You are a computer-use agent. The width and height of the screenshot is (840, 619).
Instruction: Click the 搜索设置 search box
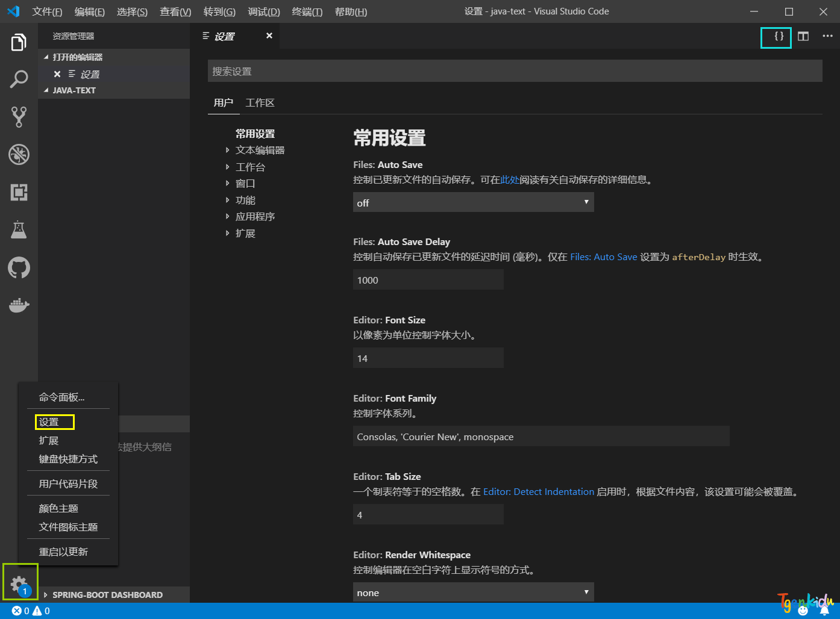coord(515,71)
